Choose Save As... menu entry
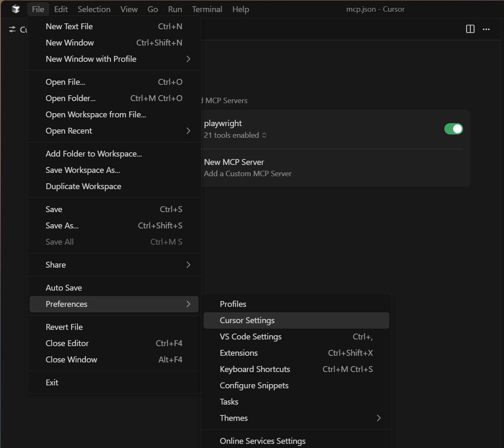This screenshot has width=504, height=448. click(114, 225)
